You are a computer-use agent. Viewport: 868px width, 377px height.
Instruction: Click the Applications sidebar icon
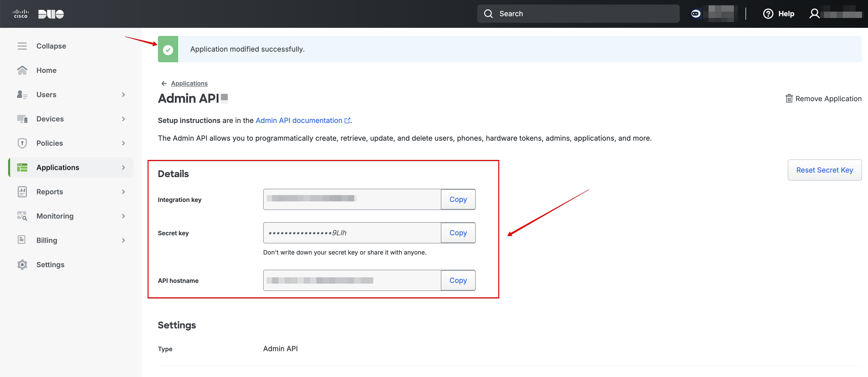pyautogui.click(x=22, y=167)
